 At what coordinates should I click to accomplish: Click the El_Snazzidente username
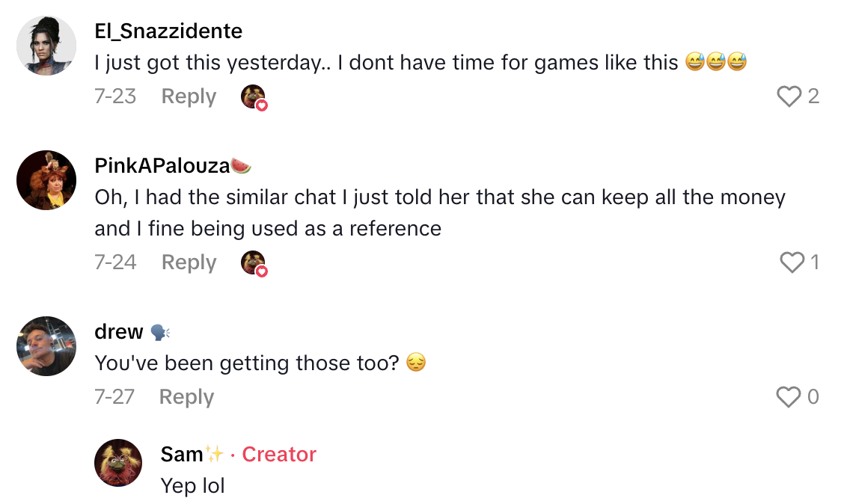click(x=168, y=31)
